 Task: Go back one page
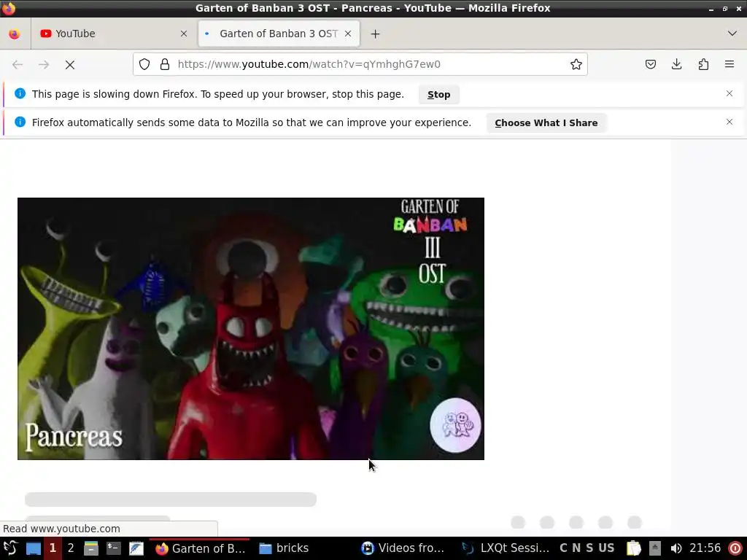[18, 64]
